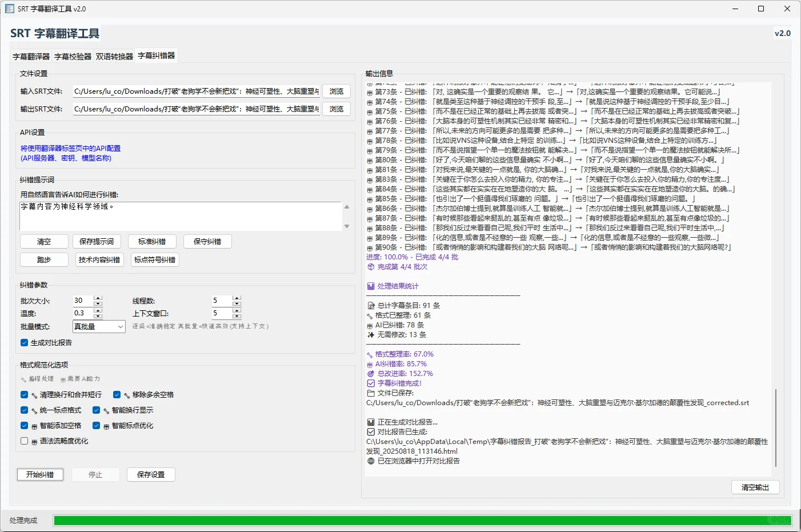Open the 批量模式 dropdown showing 真批量
801x532 pixels.
pyautogui.click(x=99, y=327)
